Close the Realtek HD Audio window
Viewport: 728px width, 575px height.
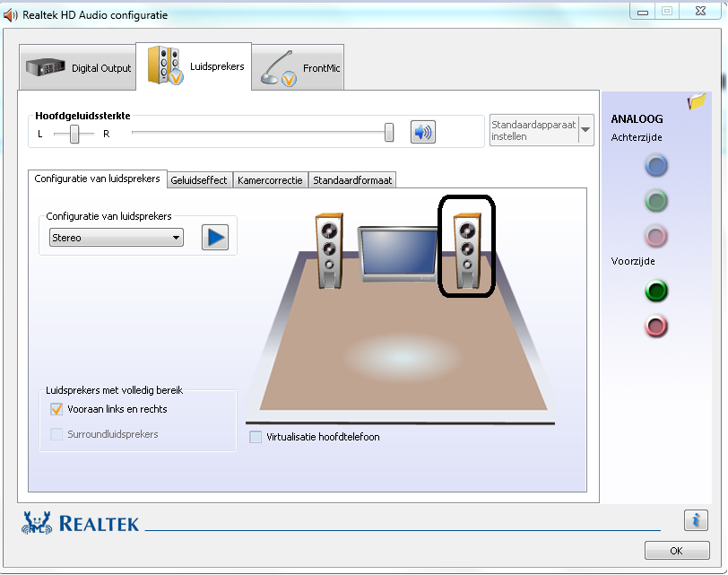(x=701, y=11)
